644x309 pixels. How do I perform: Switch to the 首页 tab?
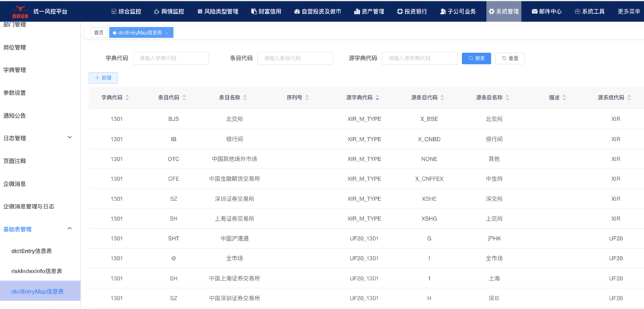pos(99,33)
